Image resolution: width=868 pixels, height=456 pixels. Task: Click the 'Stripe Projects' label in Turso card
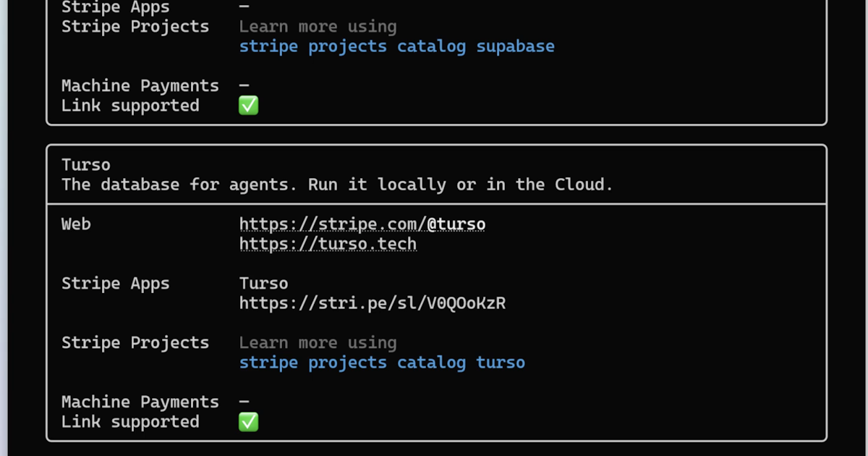(x=135, y=343)
